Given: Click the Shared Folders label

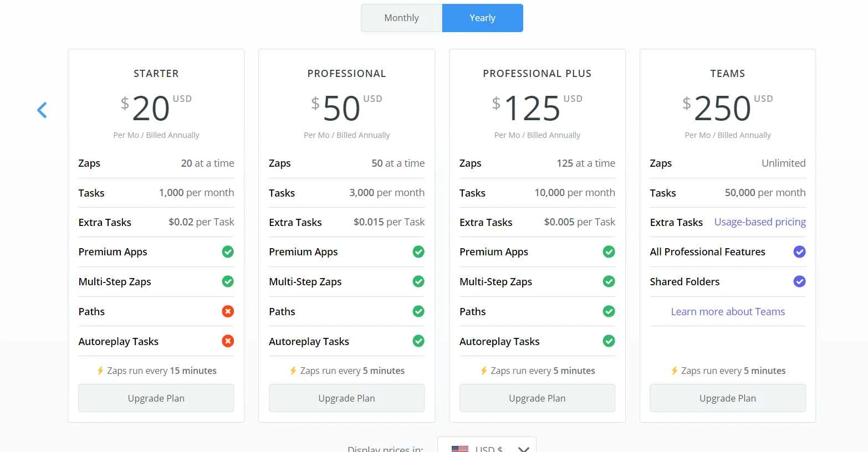Looking at the screenshot, I should (x=685, y=281).
